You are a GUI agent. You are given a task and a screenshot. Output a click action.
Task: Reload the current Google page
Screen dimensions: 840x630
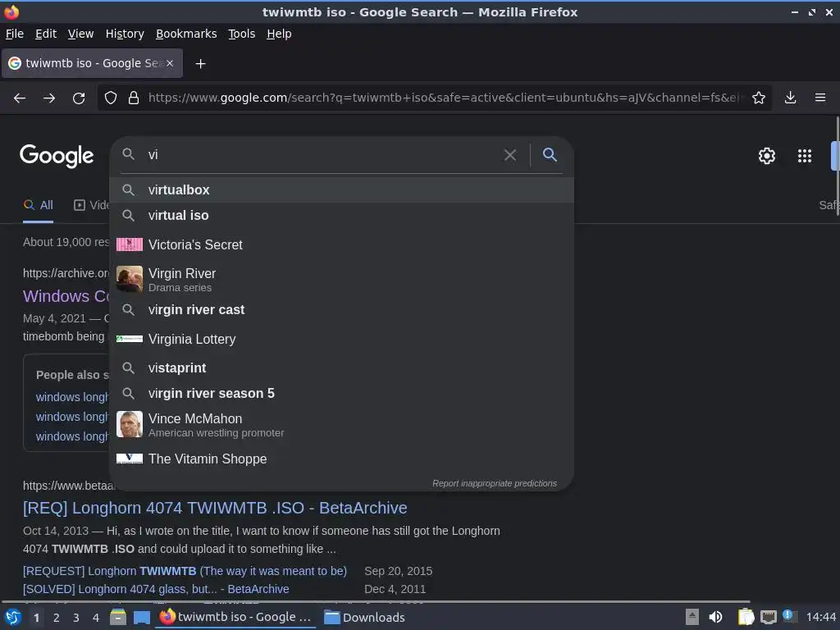coord(79,98)
